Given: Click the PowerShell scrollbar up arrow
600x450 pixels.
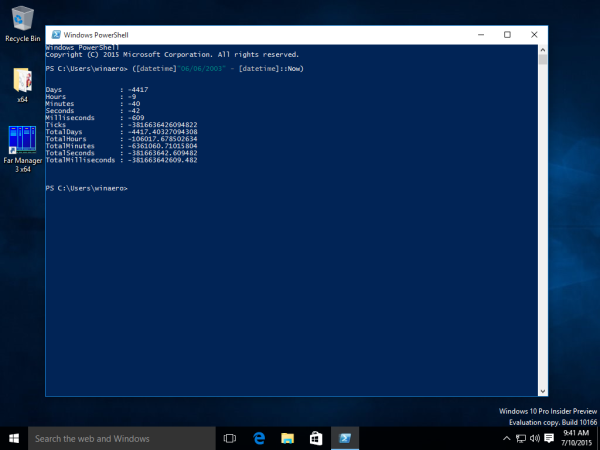Looking at the screenshot, I should 543,50.
